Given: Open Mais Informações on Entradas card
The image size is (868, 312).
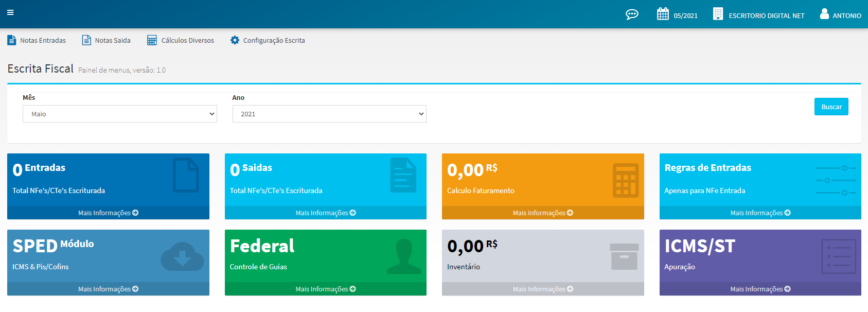Looking at the screenshot, I should tap(108, 213).
